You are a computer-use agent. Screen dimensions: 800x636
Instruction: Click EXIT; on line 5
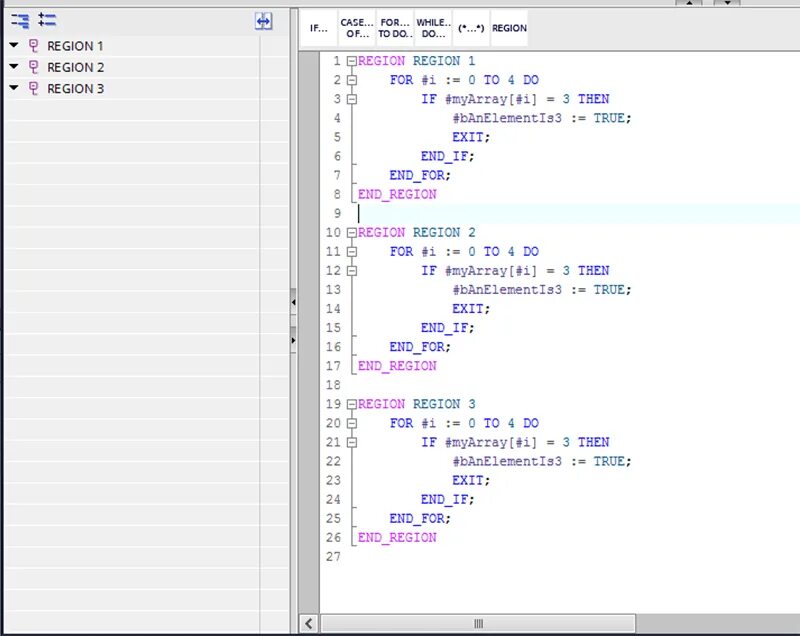[470, 137]
